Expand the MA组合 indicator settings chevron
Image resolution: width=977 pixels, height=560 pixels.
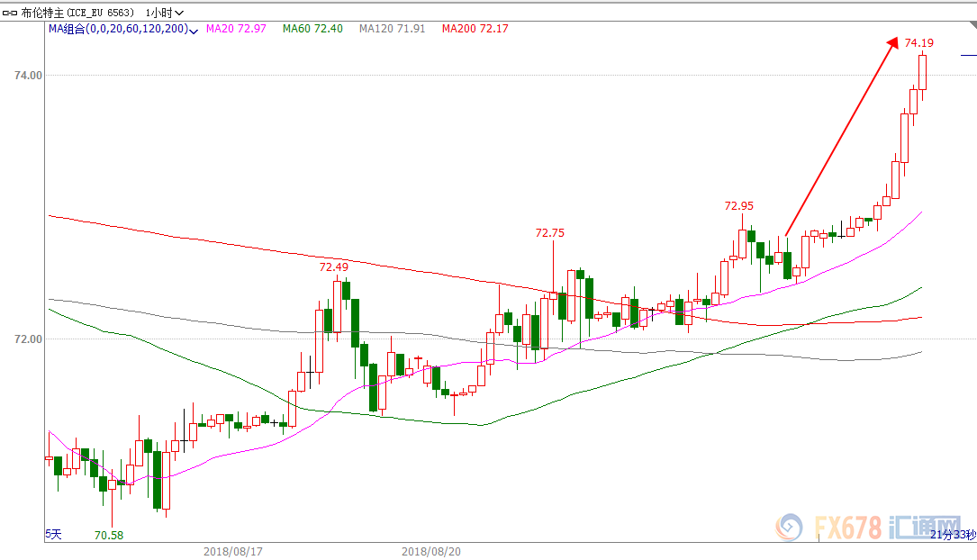point(194,30)
